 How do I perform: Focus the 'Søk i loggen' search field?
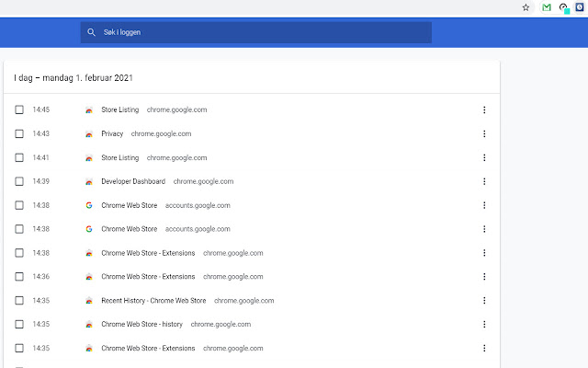click(255, 32)
